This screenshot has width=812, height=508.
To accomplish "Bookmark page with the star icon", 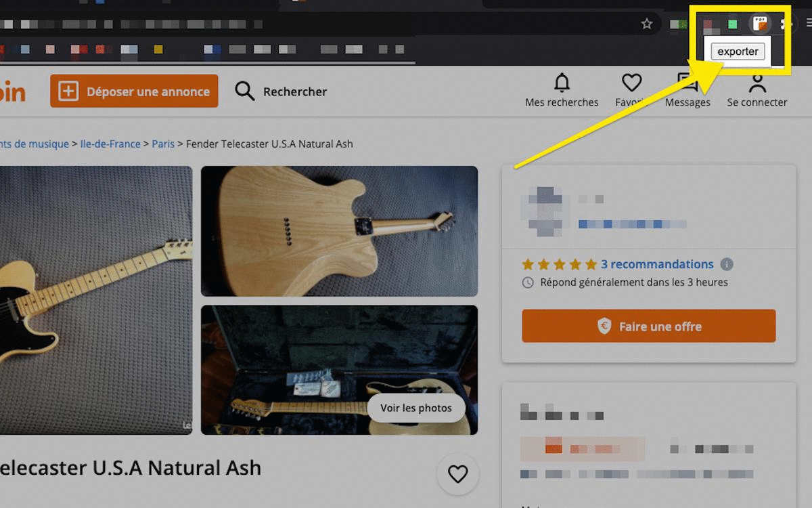I will (x=647, y=24).
